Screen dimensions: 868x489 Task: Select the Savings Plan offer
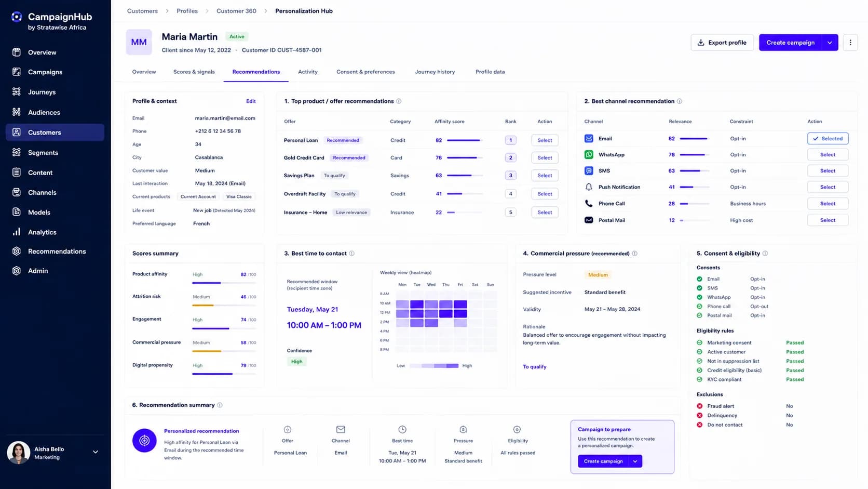click(545, 176)
